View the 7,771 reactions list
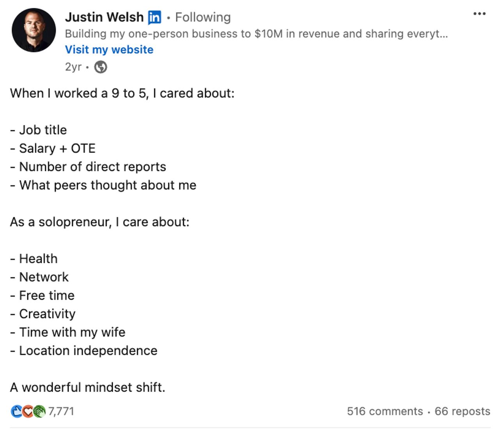This screenshot has height=429, width=504. pos(61,411)
